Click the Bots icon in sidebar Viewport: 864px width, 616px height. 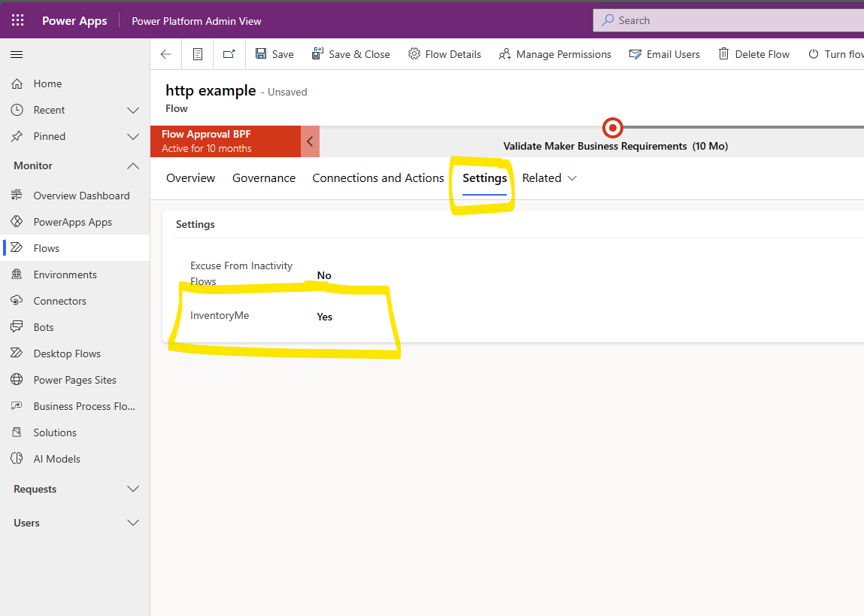[17, 326]
